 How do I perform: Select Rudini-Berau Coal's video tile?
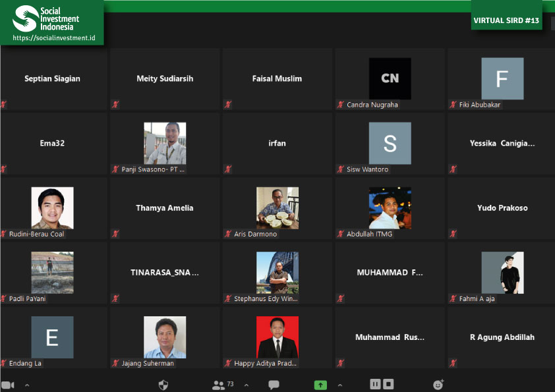click(53, 208)
